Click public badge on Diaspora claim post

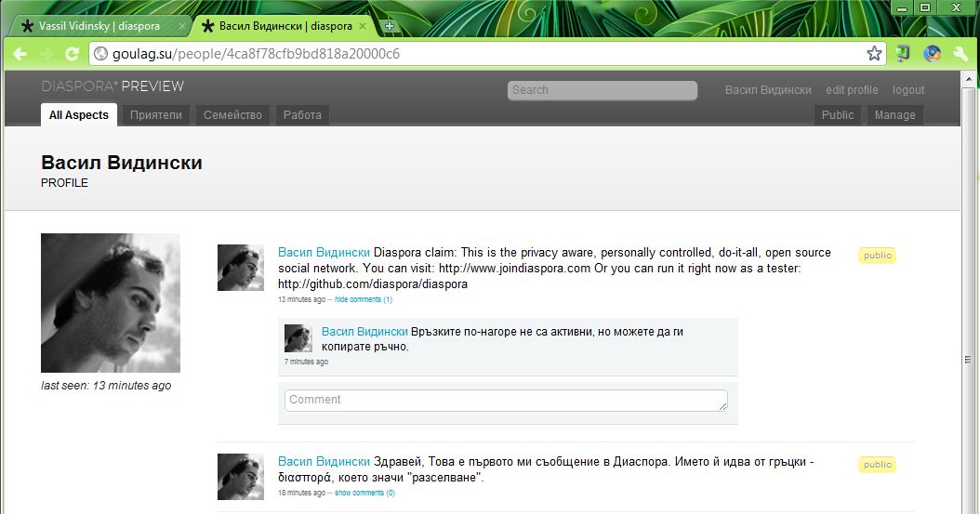click(x=877, y=256)
